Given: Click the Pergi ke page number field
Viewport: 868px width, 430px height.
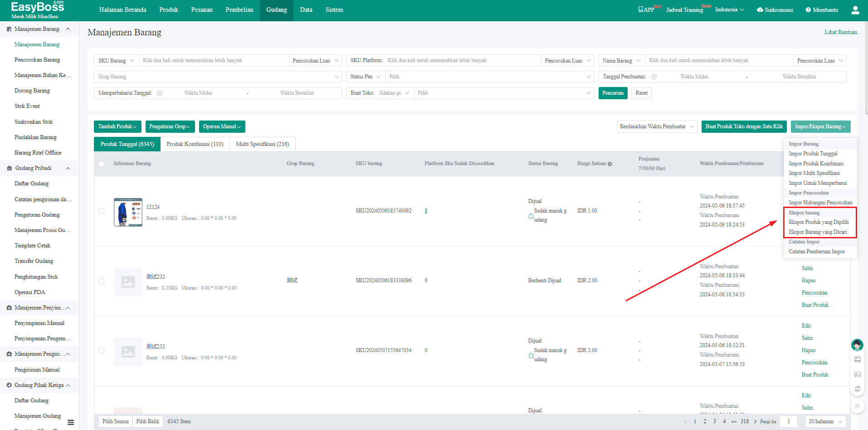Looking at the screenshot, I should pyautogui.click(x=789, y=421).
